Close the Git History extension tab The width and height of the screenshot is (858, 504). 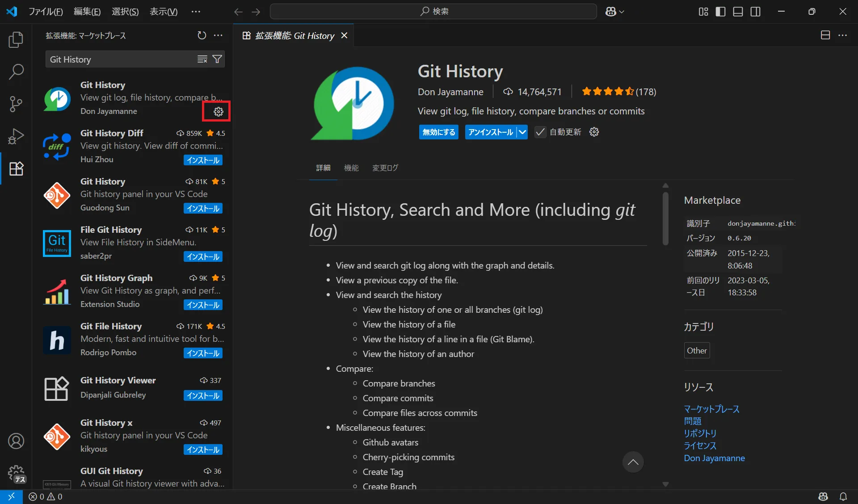(344, 35)
